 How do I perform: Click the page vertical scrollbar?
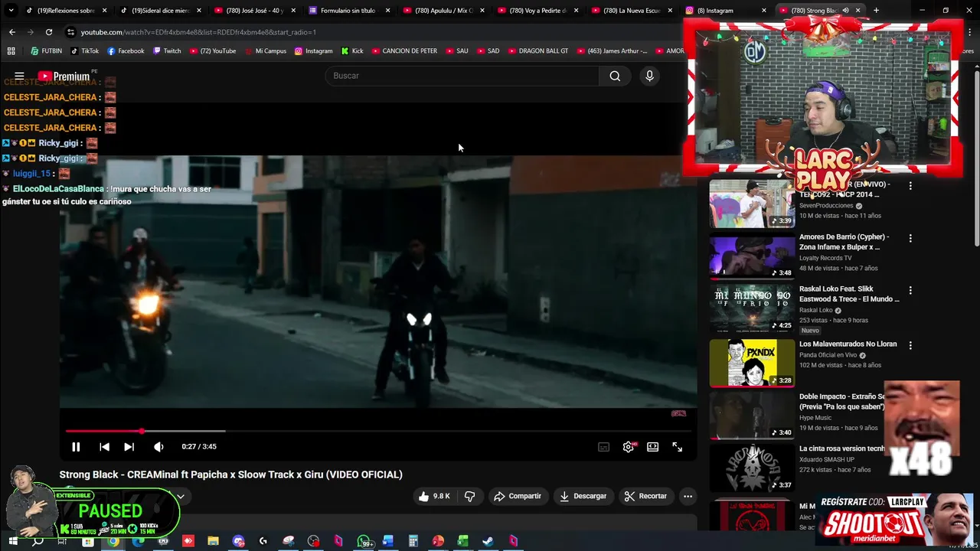(976, 157)
